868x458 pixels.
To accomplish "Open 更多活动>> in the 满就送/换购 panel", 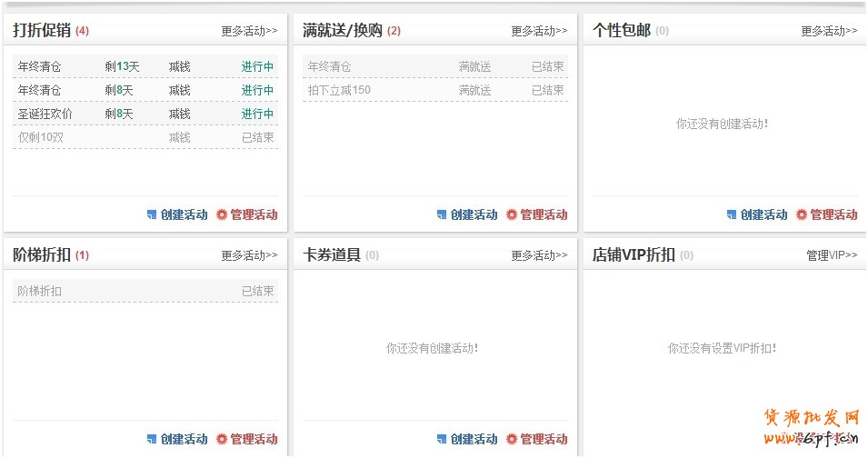I will pyautogui.click(x=539, y=31).
